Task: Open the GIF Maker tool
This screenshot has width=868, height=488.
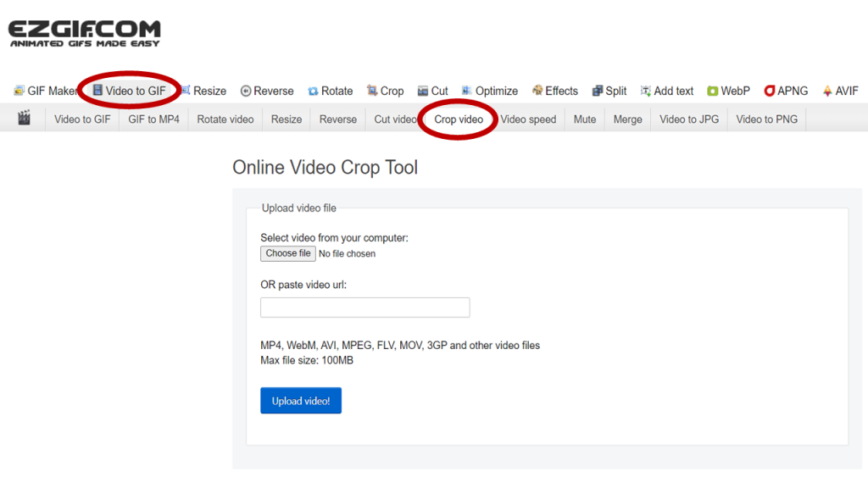Action: coord(47,91)
